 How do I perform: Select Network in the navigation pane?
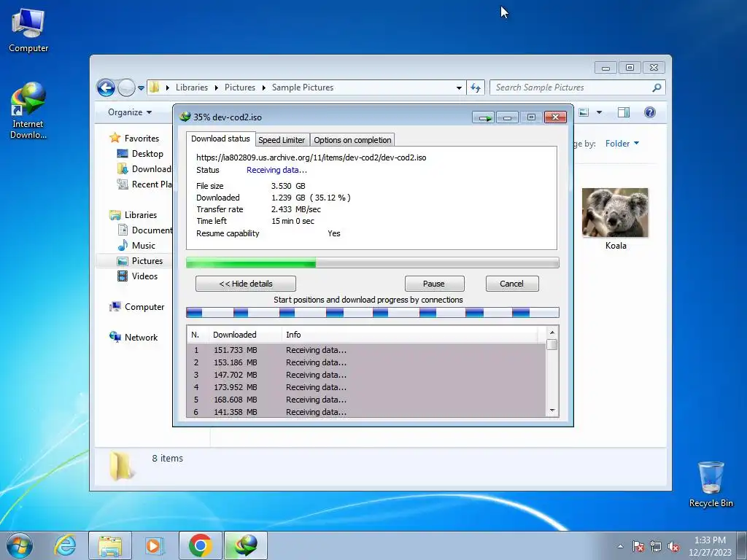tap(141, 338)
